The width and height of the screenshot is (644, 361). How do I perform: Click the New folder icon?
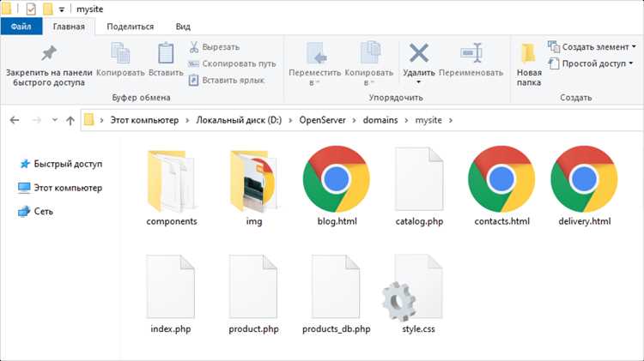pyautogui.click(x=528, y=53)
